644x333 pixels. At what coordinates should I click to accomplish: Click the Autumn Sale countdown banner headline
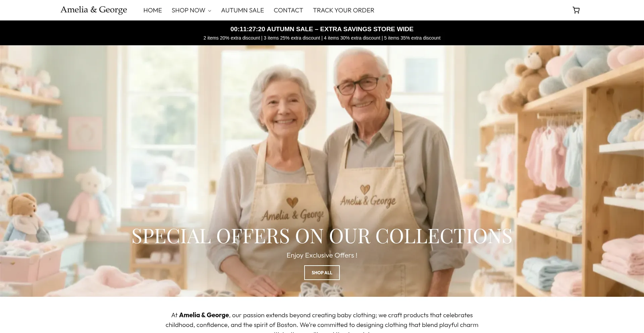click(322, 29)
